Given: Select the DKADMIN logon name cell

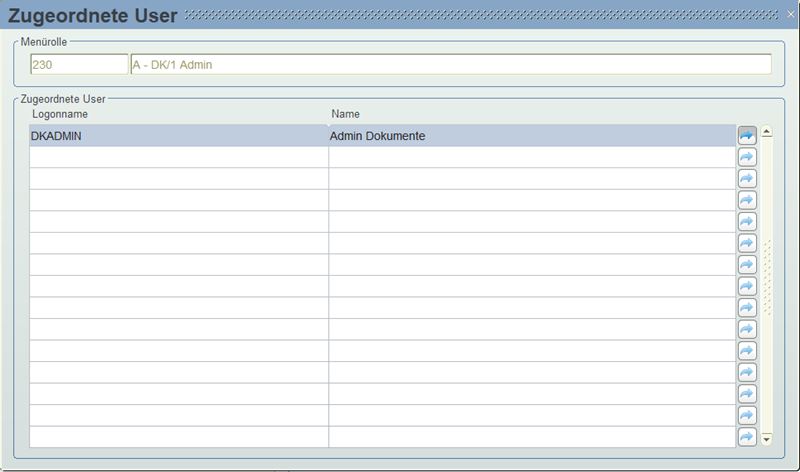Looking at the screenshot, I should point(178,136).
